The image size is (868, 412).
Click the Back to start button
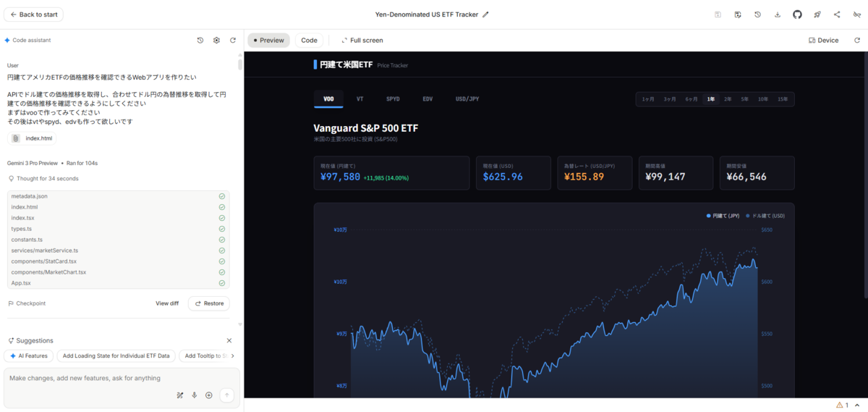33,14
